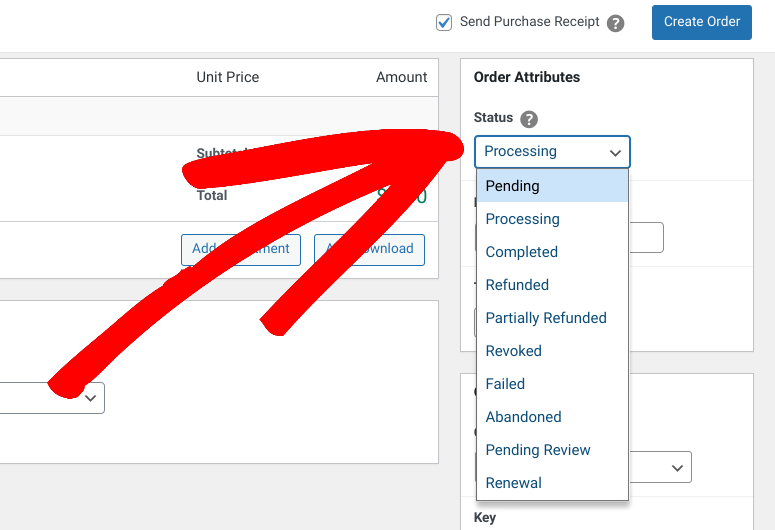Click the Order Attributes heading

click(526, 77)
